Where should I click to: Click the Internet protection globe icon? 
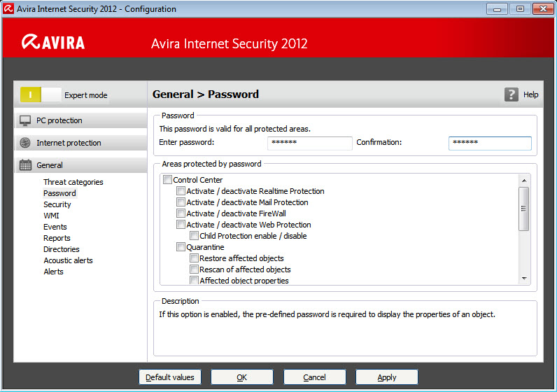click(x=25, y=143)
